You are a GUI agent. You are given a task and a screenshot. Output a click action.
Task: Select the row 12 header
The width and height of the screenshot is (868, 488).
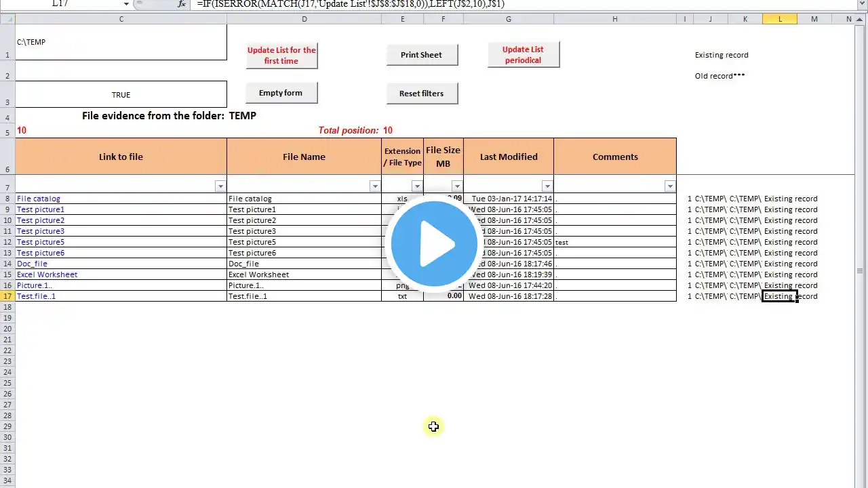pyautogui.click(x=7, y=242)
